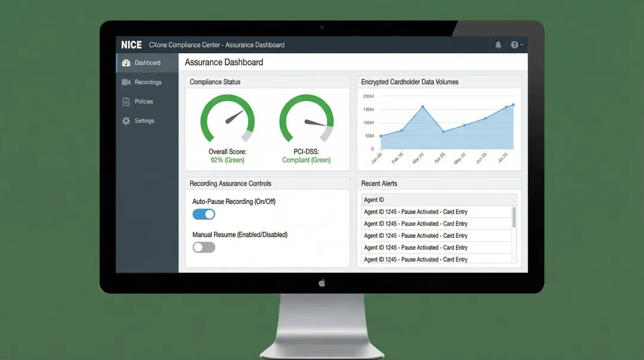This screenshot has width=644, height=360.
Task: Click the notification bell icon
Action: tap(499, 44)
